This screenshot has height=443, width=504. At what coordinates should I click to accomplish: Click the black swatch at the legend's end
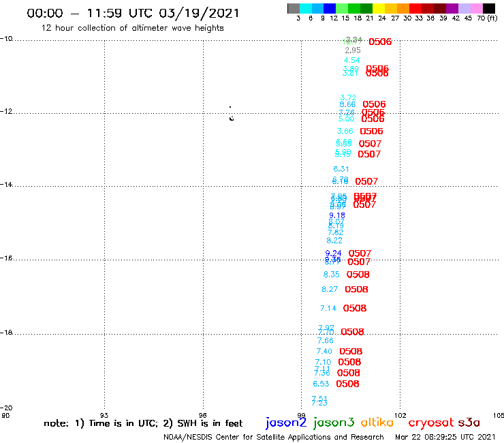488,8
